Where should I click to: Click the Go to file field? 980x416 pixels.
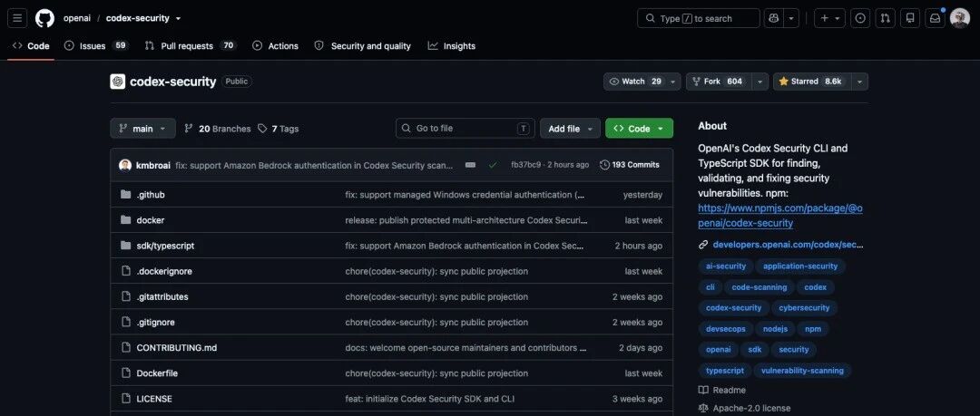pos(465,128)
